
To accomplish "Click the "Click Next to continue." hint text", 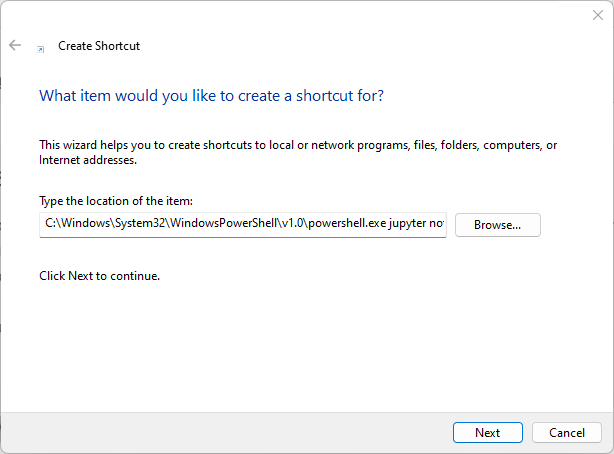I will (x=99, y=275).
